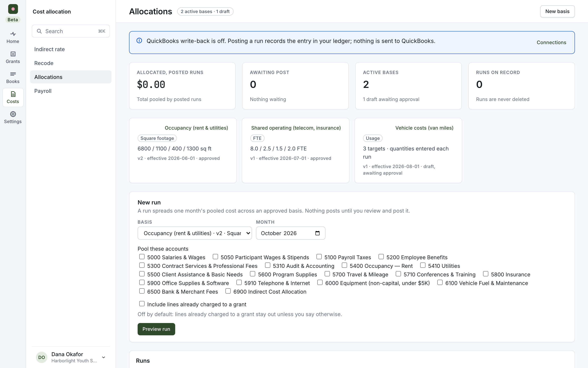
Task: Open Home from the left rail
Action: [x=13, y=37]
